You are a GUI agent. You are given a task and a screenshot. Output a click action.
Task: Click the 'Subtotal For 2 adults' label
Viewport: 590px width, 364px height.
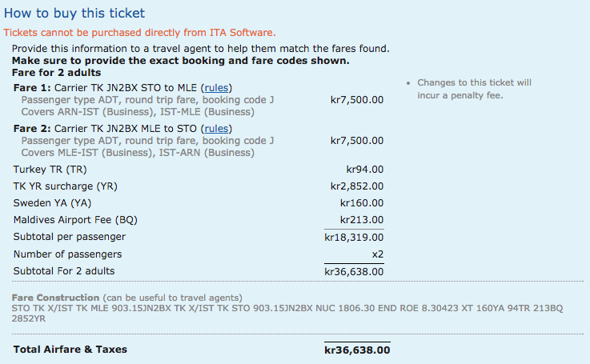[67, 271]
